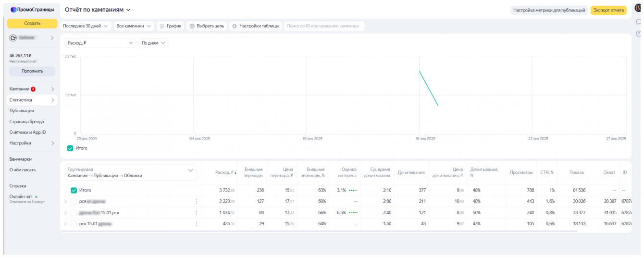Screen dimensions: 644x258
Task: Click the Экспорт отчёта button
Action: click(x=608, y=10)
